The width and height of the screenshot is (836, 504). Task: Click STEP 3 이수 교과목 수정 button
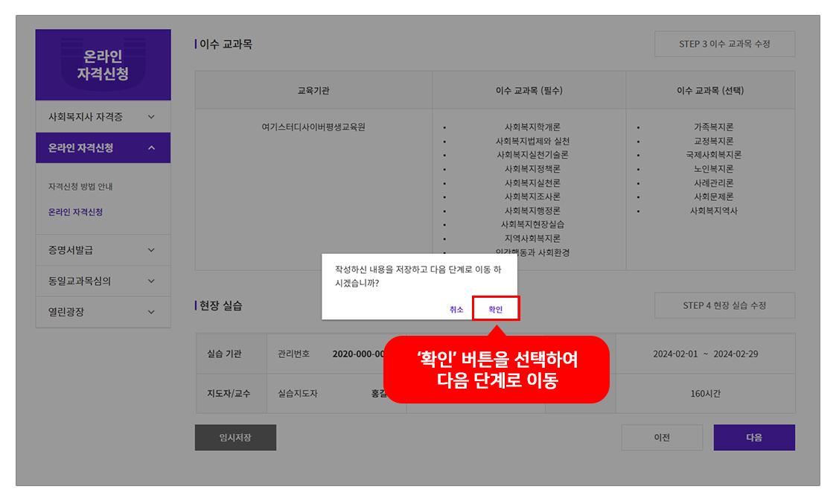724,44
